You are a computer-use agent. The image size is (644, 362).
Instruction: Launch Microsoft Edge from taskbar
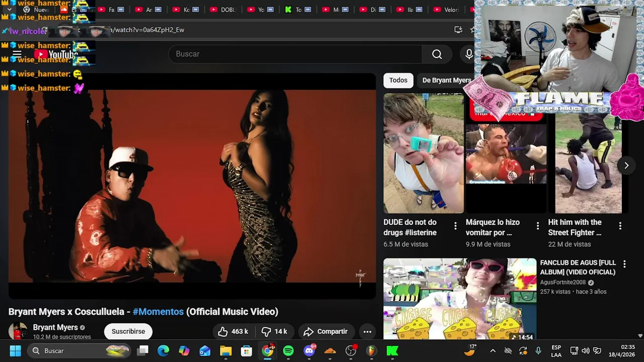click(x=164, y=350)
